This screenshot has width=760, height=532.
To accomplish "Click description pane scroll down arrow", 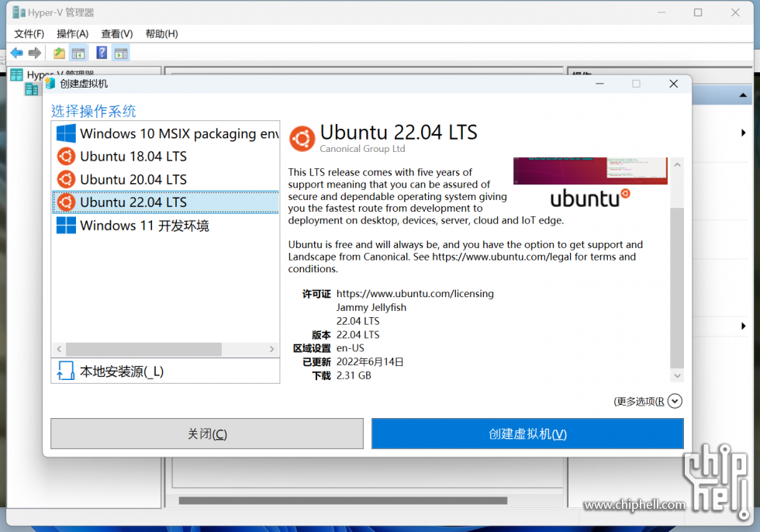I will (677, 375).
